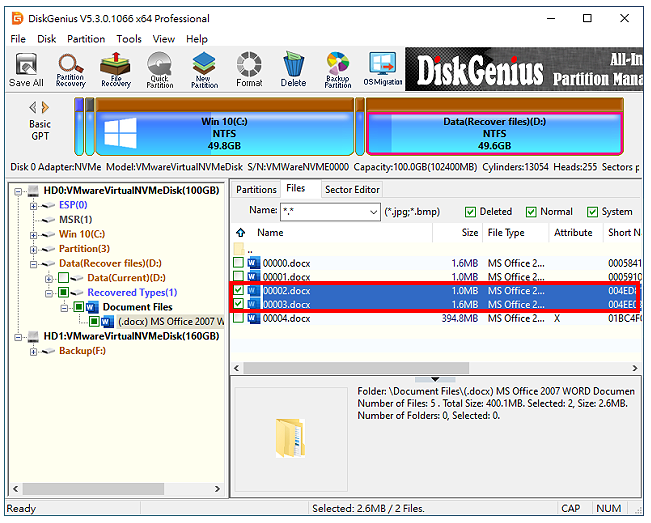Open the Partition menu
Image resolution: width=651 pixels, height=523 pixels.
click(86, 39)
